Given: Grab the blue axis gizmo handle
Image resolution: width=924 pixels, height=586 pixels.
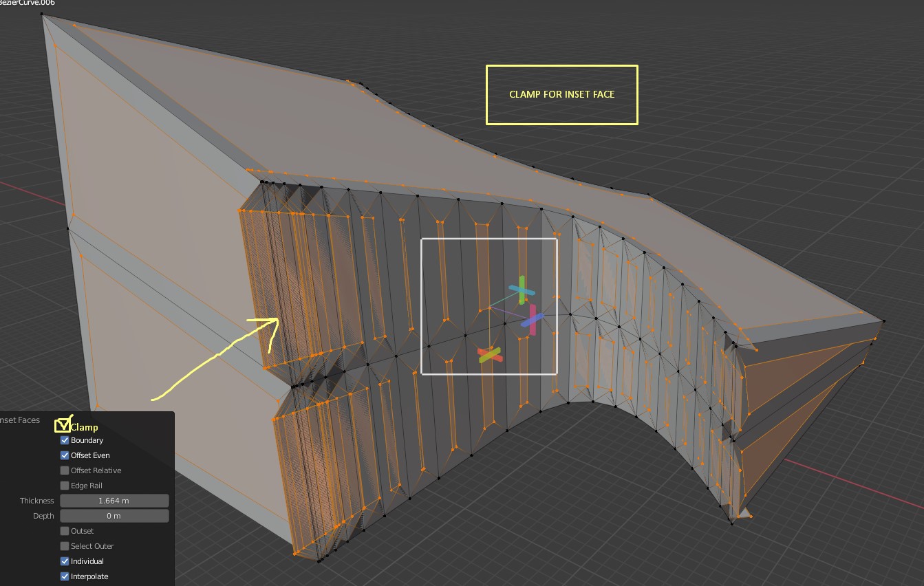Looking at the screenshot, I should pos(532,320).
